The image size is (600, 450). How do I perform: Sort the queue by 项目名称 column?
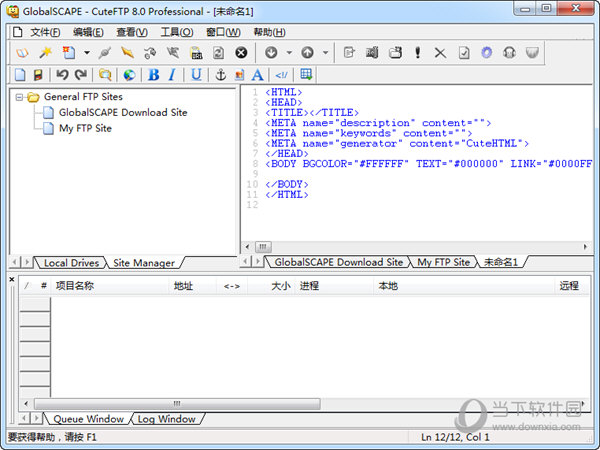[110, 286]
